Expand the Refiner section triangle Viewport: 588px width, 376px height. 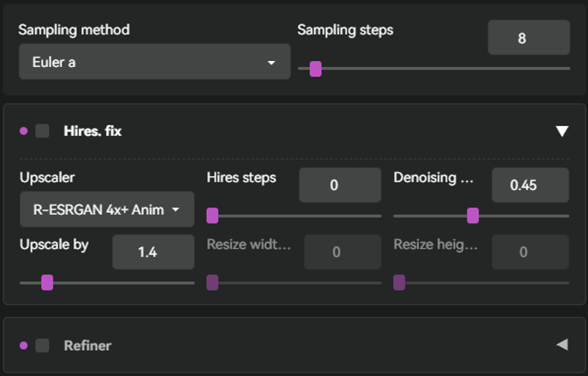pos(562,345)
